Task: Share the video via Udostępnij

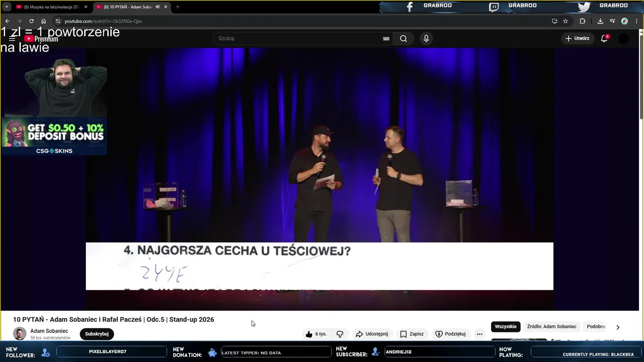Action: click(372, 334)
